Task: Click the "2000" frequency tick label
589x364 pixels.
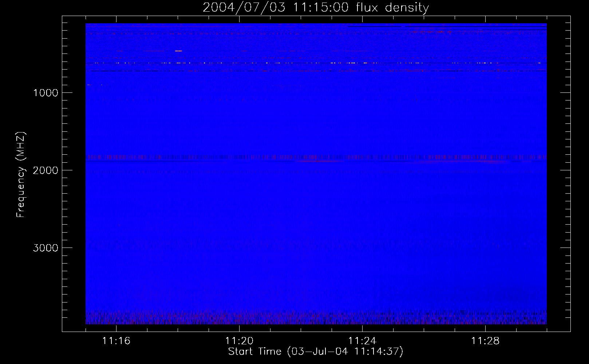Action: (x=46, y=170)
